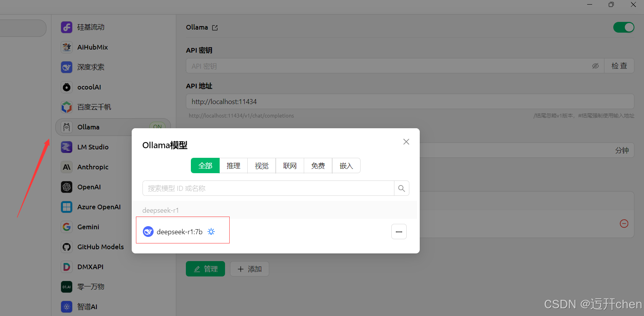Focus the 搜索模型 ID 或名称 search field
Viewport: 644px width, 316px height.
click(x=268, y=189)
